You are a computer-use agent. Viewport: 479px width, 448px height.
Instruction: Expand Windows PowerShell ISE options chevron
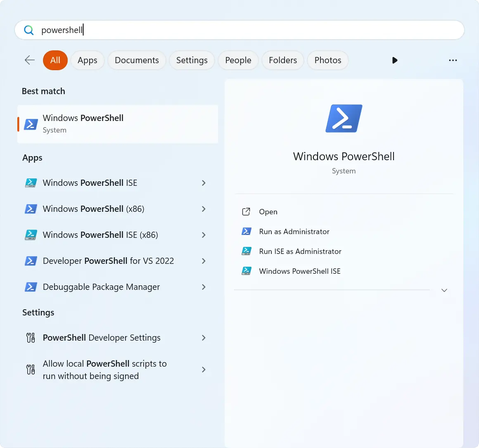click(204, 183)
